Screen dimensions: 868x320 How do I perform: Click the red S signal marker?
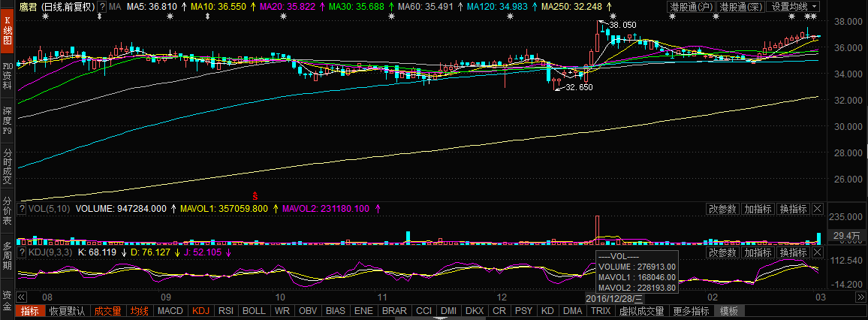click(255, 195)
